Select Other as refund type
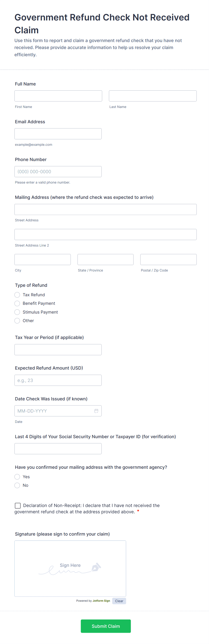 click(17, 321)
